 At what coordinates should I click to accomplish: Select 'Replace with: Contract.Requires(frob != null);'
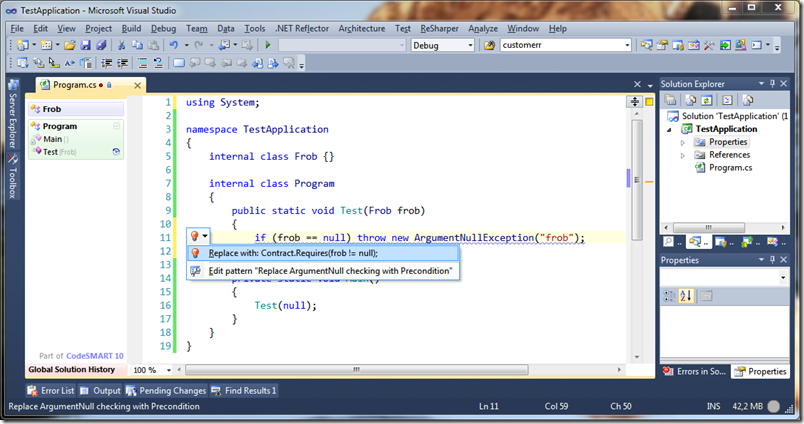click(323, 253)
